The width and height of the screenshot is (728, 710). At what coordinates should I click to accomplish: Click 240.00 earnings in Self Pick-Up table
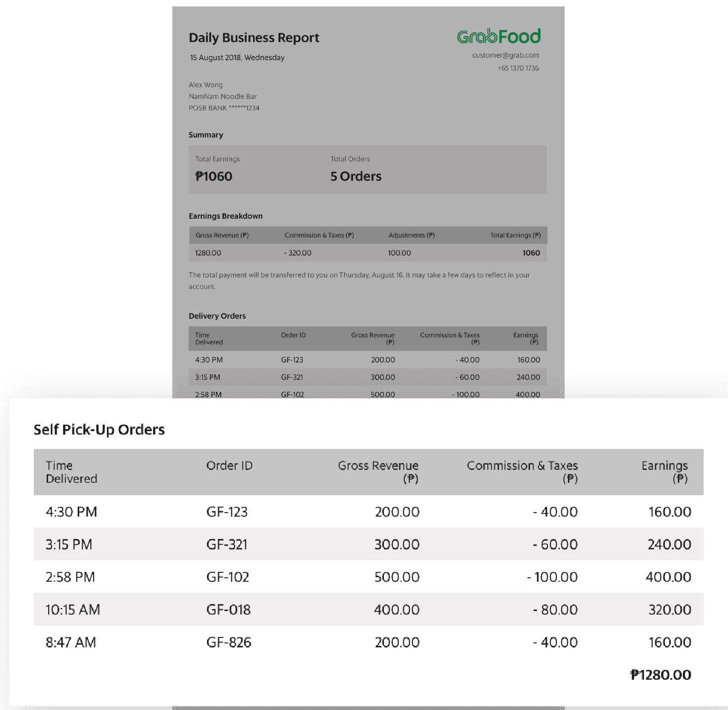tap(669, 544)
